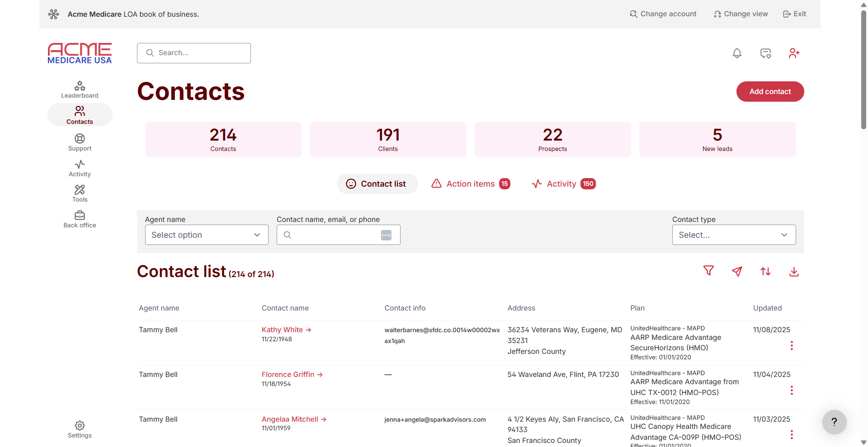Switch to the Action items tab

point(470,184)
